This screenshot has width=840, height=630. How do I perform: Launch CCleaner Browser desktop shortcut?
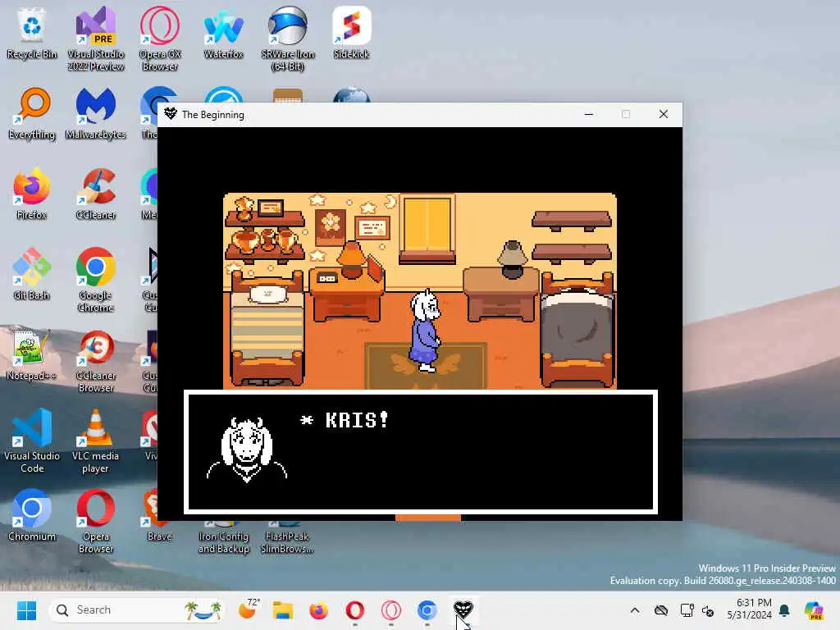coord(96,360)
